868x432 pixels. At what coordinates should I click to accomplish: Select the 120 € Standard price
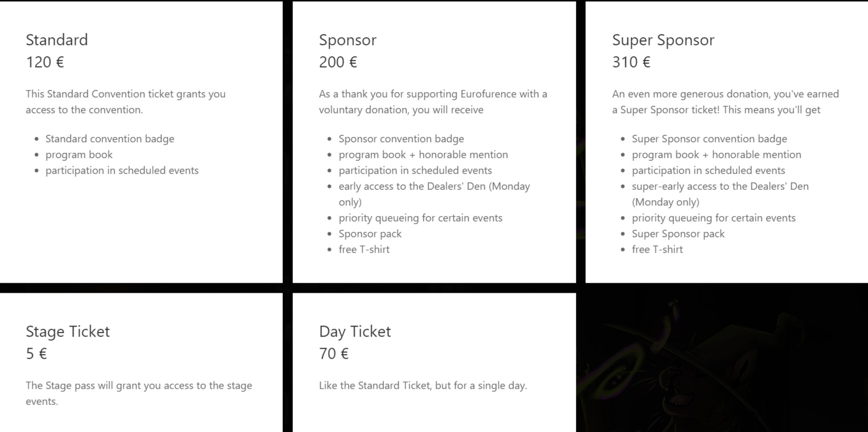point(45,62)
